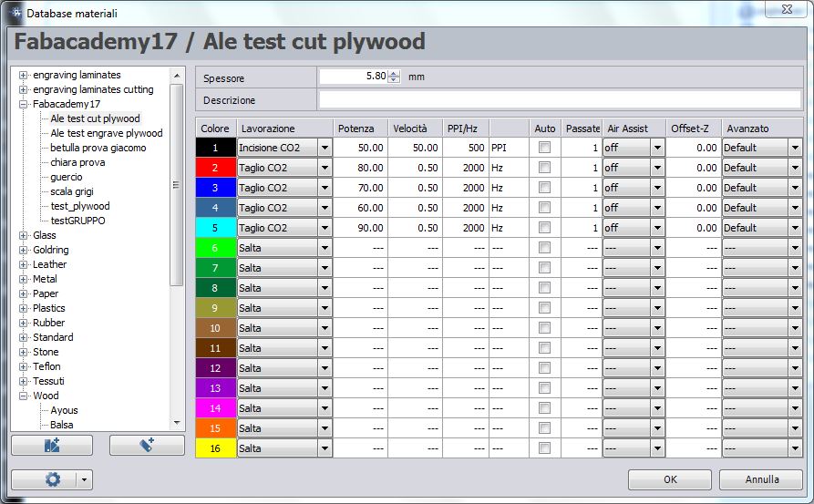The height and width of the screenshot is (504, 814).
Task: Click the Annulla button
Action: (761, 479)
